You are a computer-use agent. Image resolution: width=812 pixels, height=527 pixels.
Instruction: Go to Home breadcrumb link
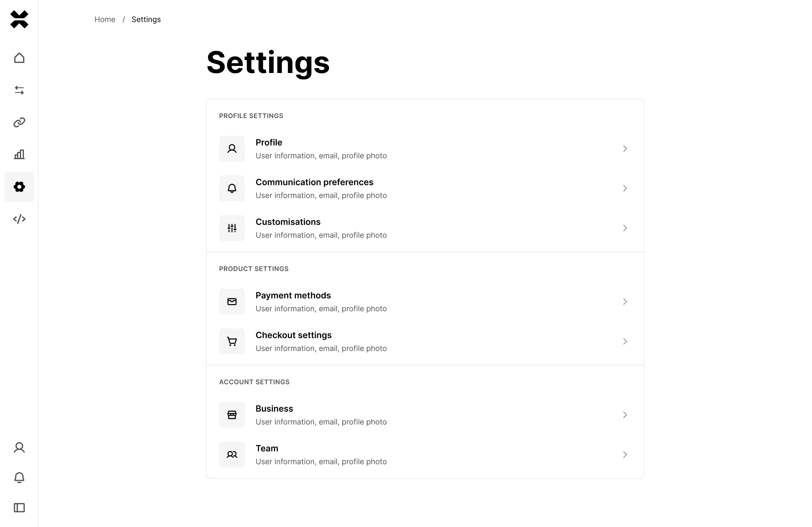[x=105, y=19]
